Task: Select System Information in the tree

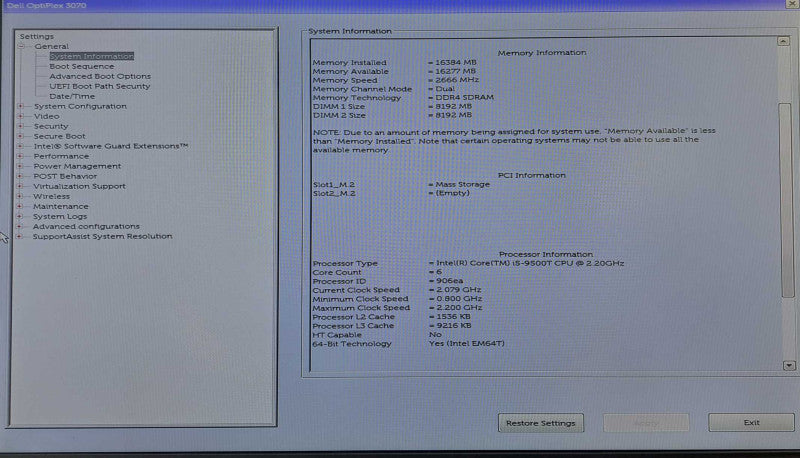Action: pyautogui.click(x=92, y=56)
